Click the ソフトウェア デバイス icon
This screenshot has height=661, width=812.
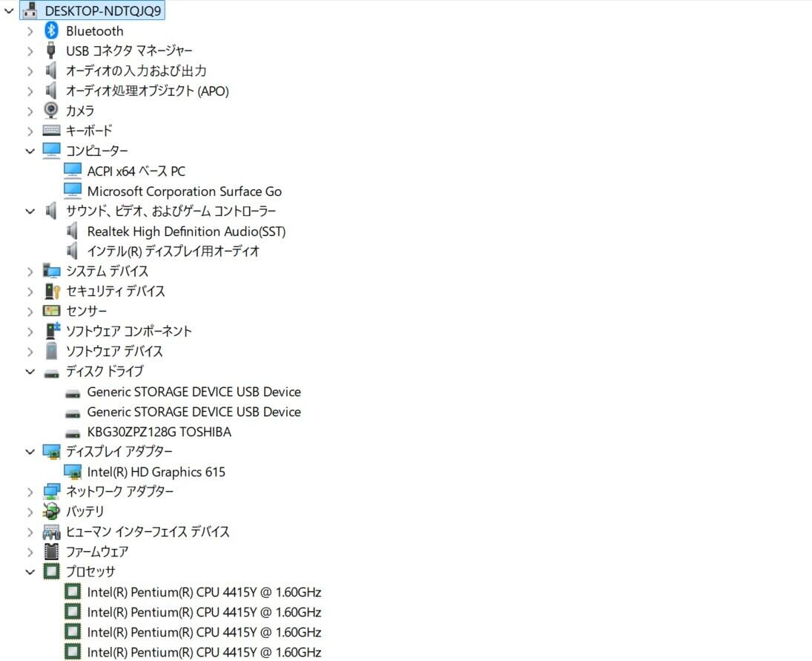tap(51, 351)
